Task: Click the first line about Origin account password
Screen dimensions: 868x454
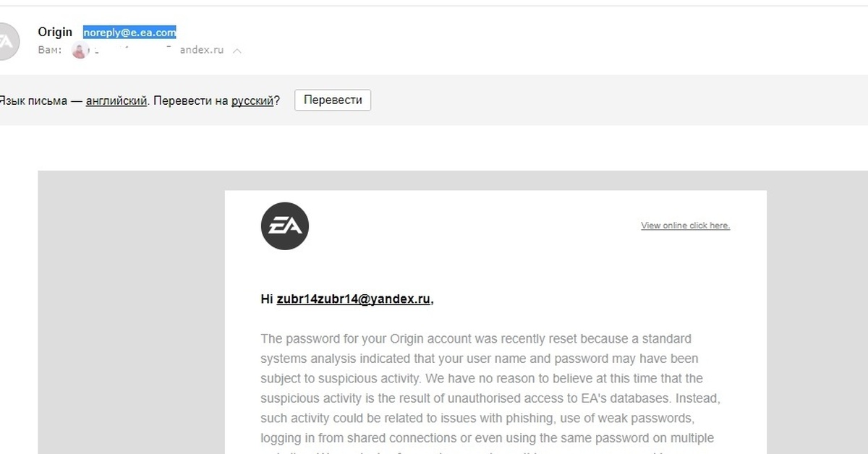Action: 475,339
